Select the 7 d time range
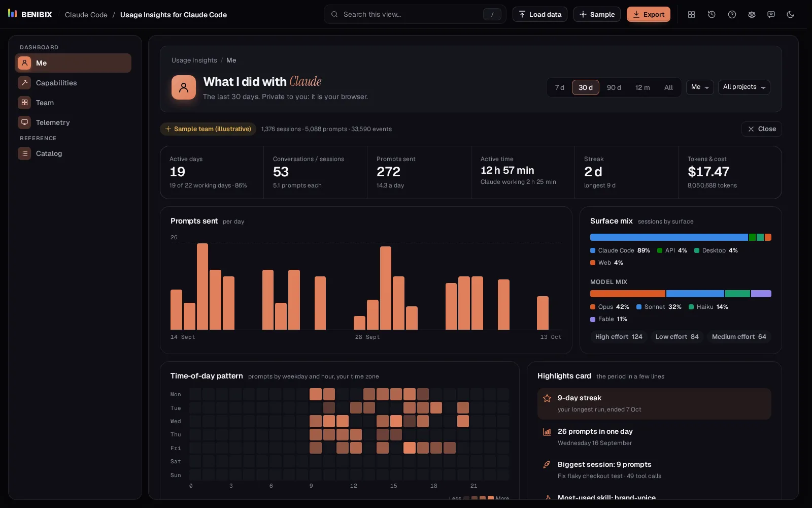812x508 pixels. pyautogui.click(x=560, y=87)
